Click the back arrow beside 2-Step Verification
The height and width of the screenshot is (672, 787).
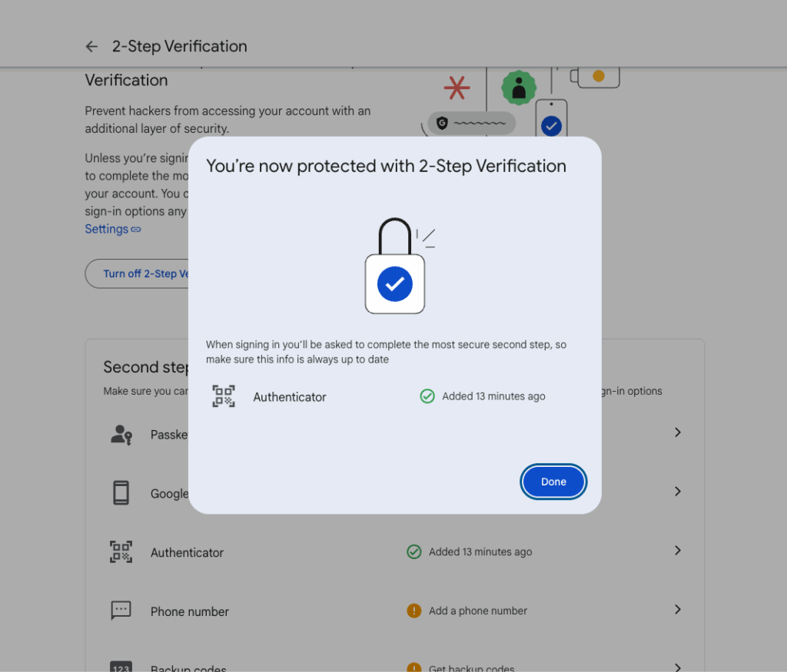91,47
